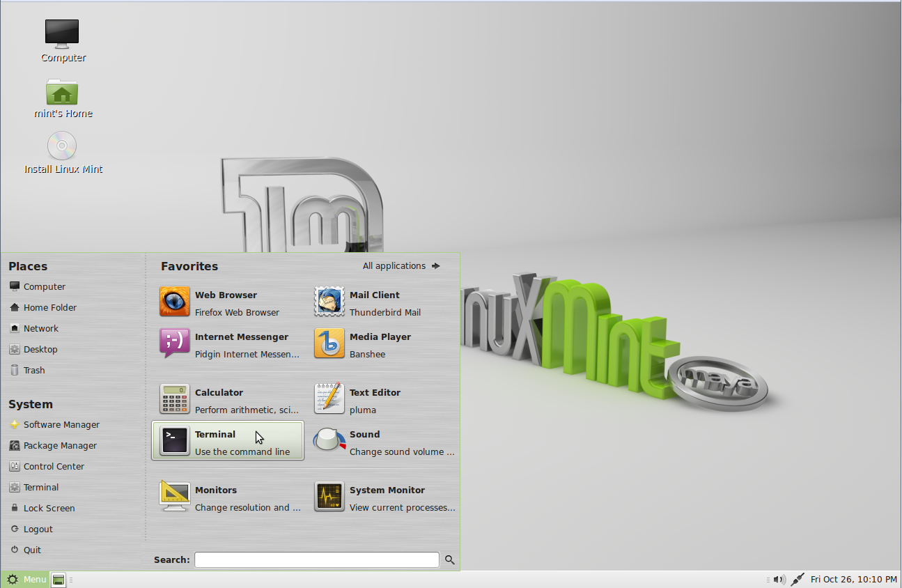Open the Sound volume settings favorite
The height and width of the screenshot is (588, 902).
382,442
